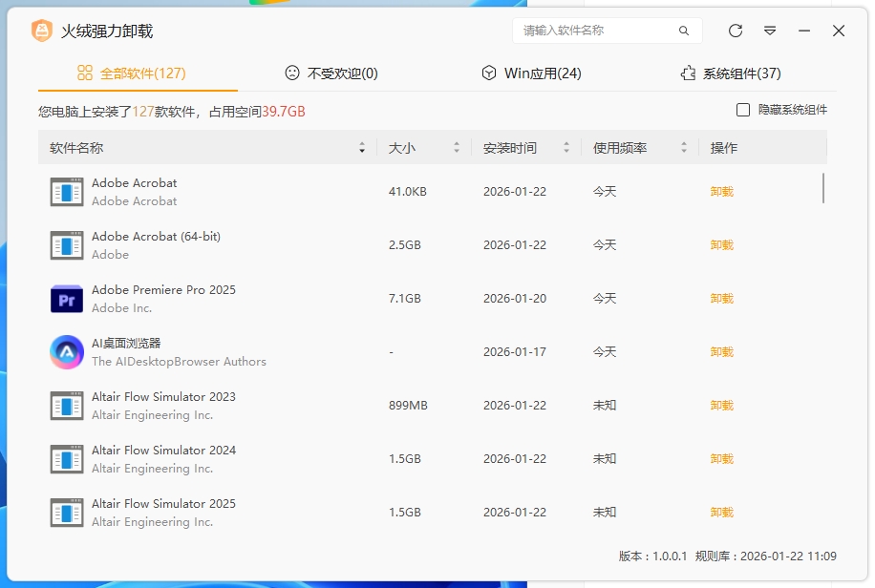This screenshot has height=588, width=875.
Task: Open the filter icon beside refresh
Action: (770, 31)
